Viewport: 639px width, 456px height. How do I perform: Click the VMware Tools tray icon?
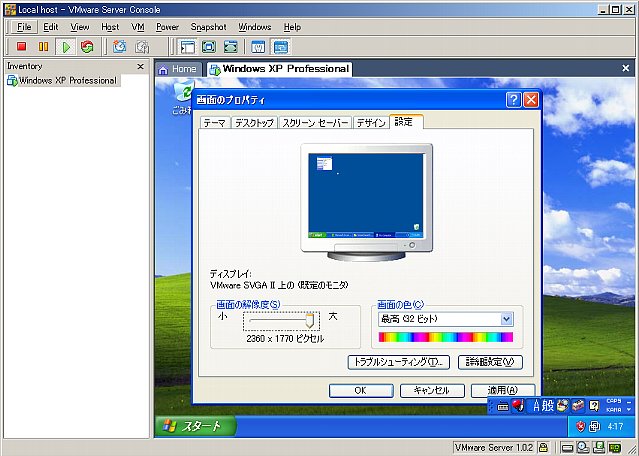[595, 427]
